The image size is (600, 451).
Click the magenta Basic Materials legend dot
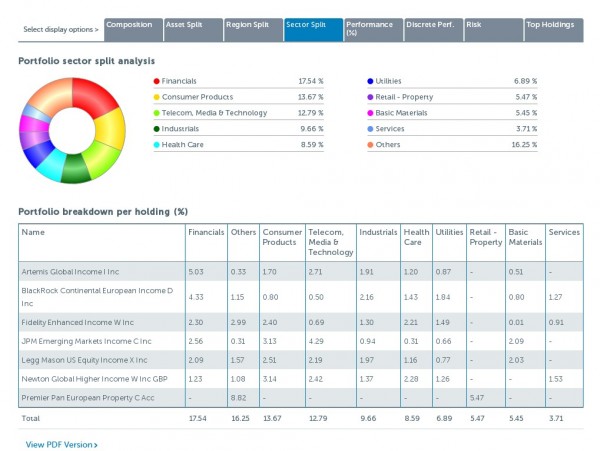pyautogui.click(x=370, y=113)
